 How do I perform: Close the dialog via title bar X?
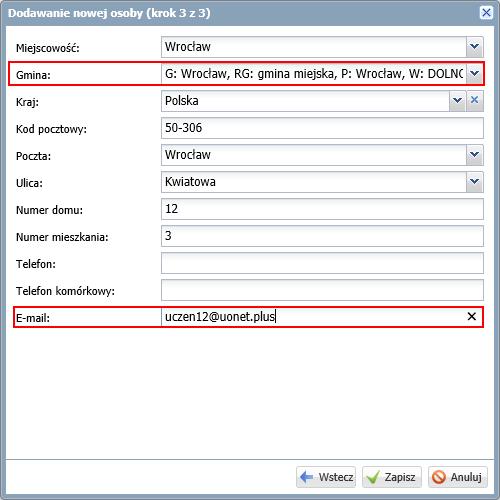tap(486, 13)
